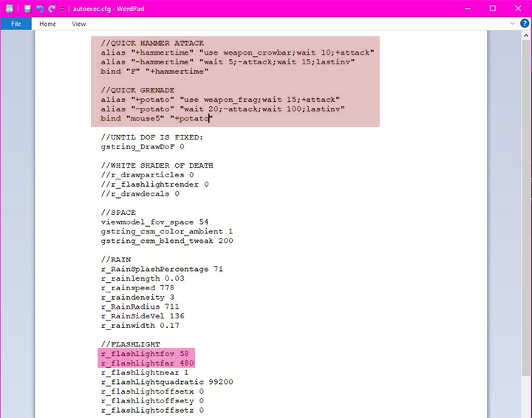532x418 pixels.
Task: Click the //r_flashlightrender 0 line
Action: [154, 184]
